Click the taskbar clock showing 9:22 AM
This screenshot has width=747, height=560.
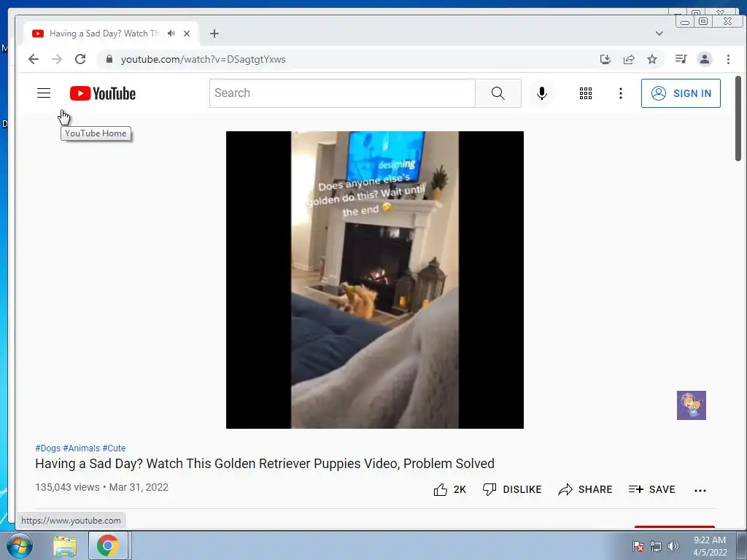[x=710, y=546]
